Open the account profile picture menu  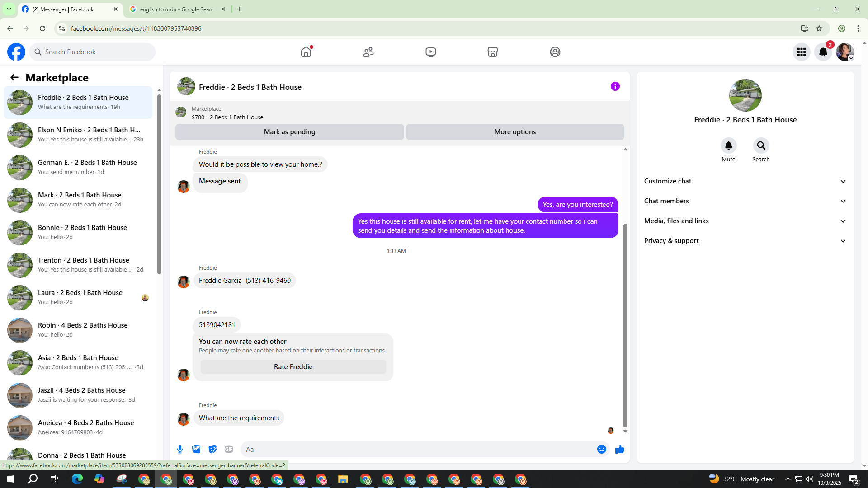(x=845, y=52)
